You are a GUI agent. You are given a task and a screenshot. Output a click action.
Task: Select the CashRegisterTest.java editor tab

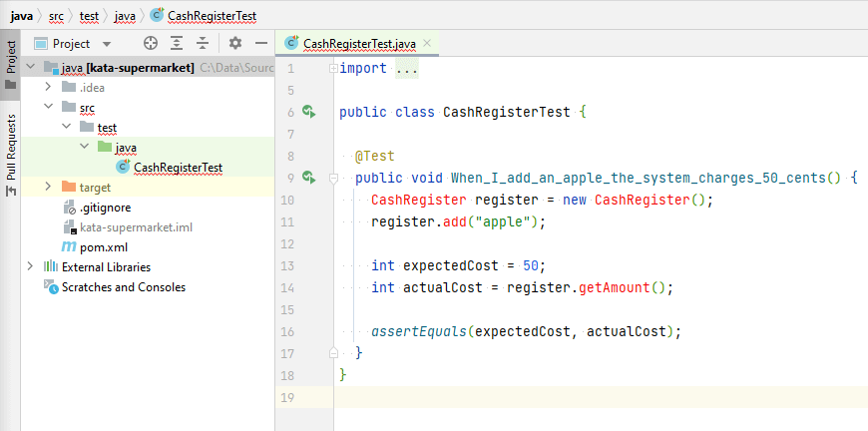pyautogui.click(x=357, y=43)
